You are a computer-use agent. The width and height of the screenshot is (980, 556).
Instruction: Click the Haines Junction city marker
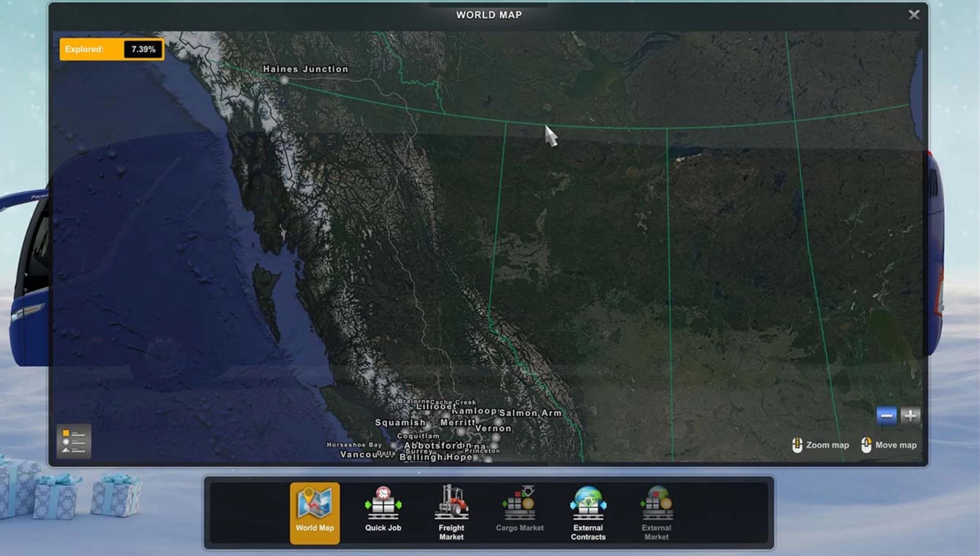[x=284, y=80]
